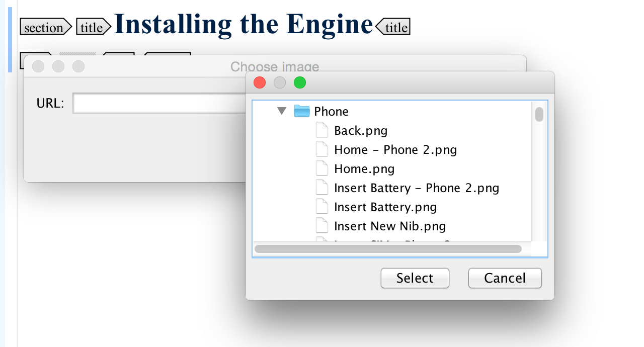Select Home - Phone 2.png in the list

[395, 150]
